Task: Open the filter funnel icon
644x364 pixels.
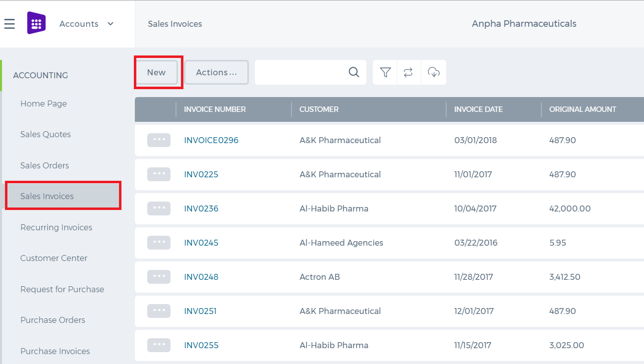Action: coord(385,72)
